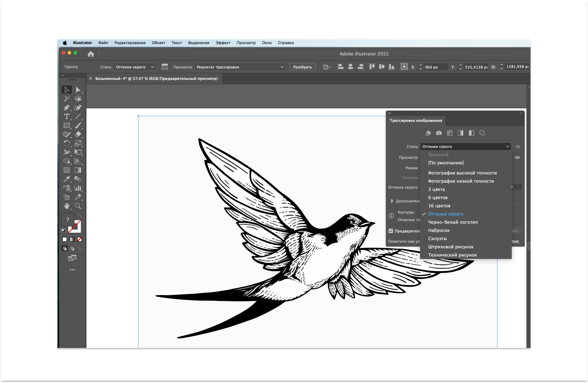The image size is (588, 383).
Task: Select the Pen tool
Action: click(x=66, y=108)
